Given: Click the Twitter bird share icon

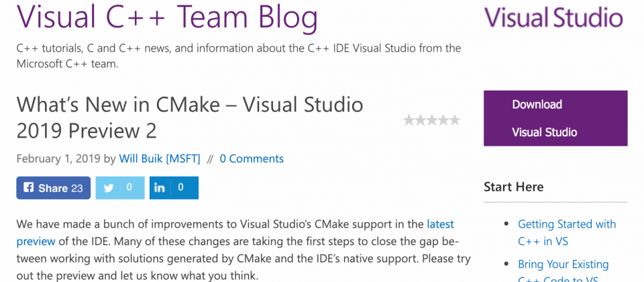Looking at the screenshot, I should point(109,188).
